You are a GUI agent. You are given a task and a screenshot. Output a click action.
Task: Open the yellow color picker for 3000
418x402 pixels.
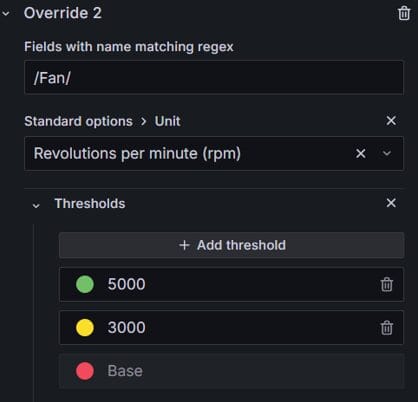pos(85,328)
